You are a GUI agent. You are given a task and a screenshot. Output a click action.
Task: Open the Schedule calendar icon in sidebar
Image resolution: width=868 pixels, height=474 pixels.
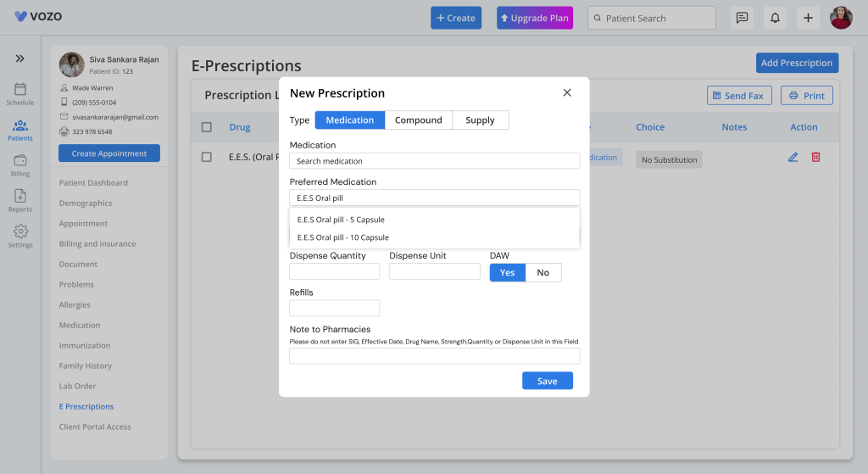pos(20,90)
